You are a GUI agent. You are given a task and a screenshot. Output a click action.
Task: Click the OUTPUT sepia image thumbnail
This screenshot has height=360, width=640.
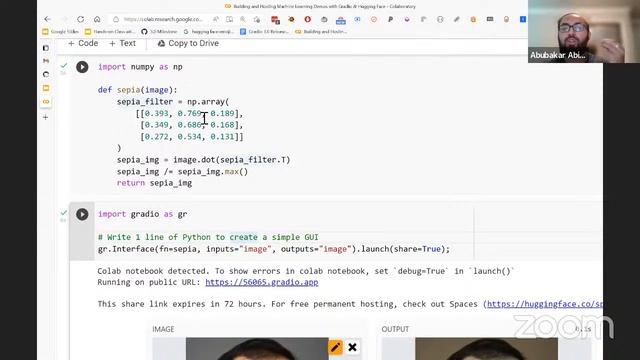click(x=486, y=349)
